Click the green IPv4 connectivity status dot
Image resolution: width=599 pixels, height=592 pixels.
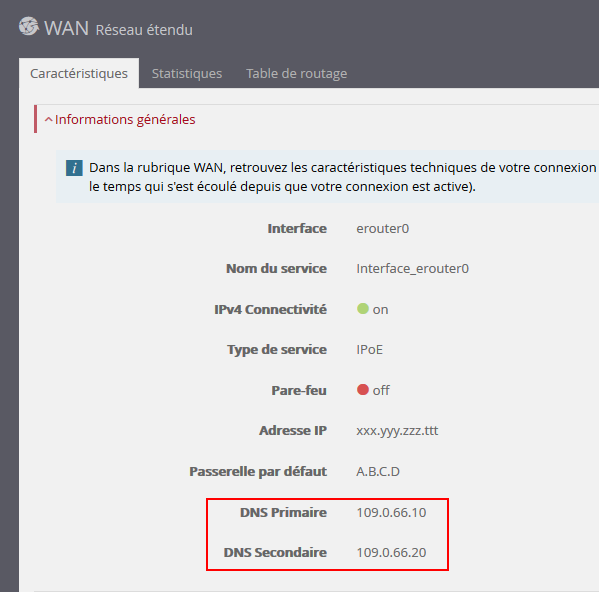pyautogui.click(x=363, y=309)
